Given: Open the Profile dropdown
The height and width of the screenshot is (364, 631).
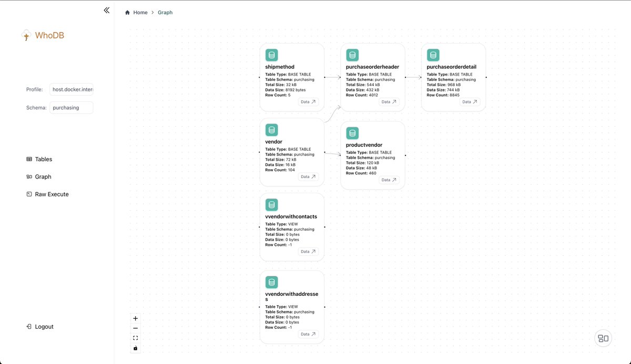Looking at the screenshot, I should pos(71,89).
